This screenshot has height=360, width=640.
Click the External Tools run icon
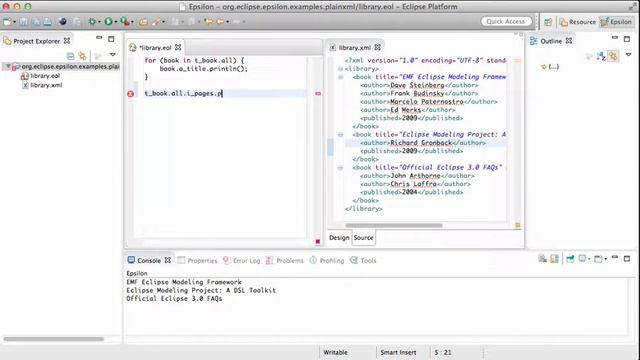124,22
